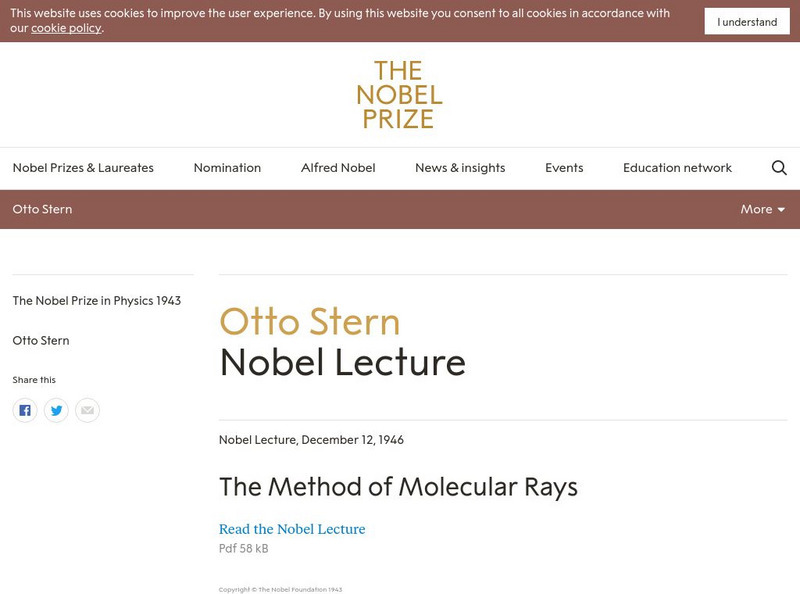Image resolution: width=800 pixels, height=594 pixels.
Task: Navigate to the Events page
Action: coord(564,168)
